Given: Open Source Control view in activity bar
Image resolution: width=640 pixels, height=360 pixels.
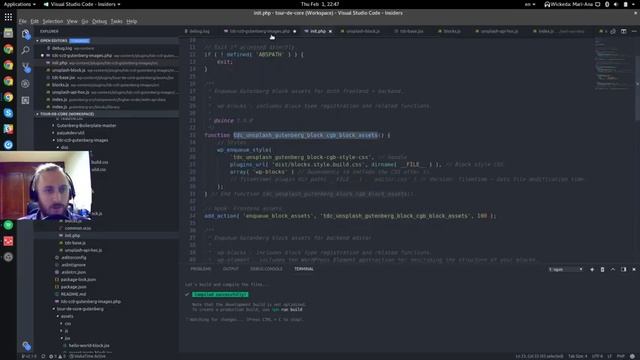Looking at the screenshot, I should pos(26,67).
